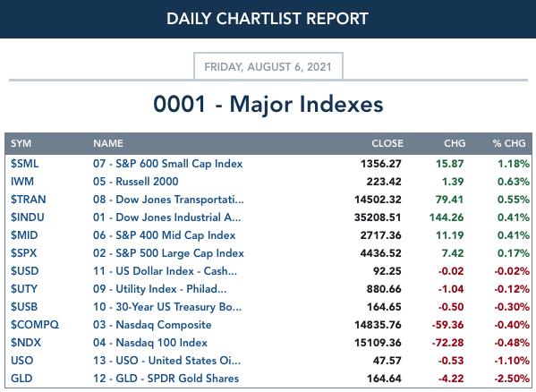This screenshot has width=536, height=392.
Task: Open the $INDU ticker symbol
Action: coord(28,217)
